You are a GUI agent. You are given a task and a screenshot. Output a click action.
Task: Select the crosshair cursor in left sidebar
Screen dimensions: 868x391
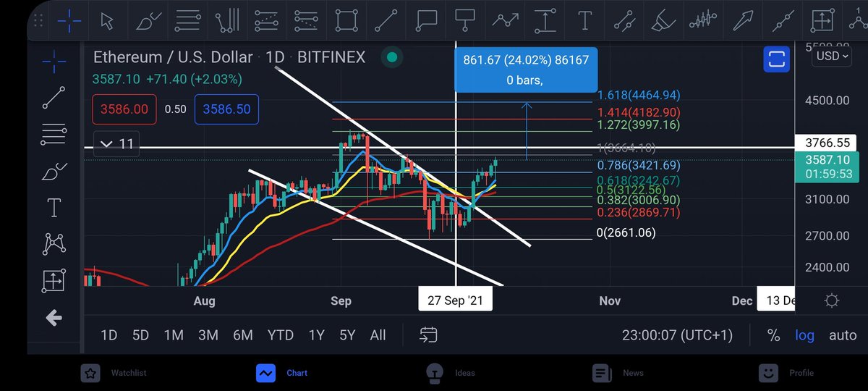click(54, 63)
